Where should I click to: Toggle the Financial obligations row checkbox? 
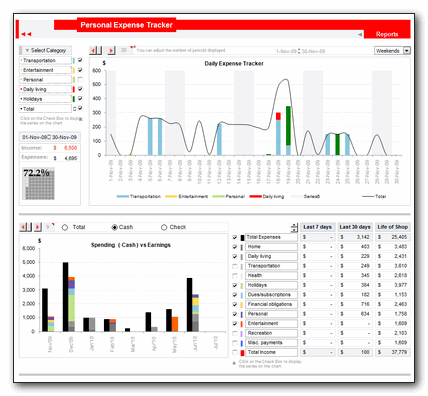pos(235,305)
